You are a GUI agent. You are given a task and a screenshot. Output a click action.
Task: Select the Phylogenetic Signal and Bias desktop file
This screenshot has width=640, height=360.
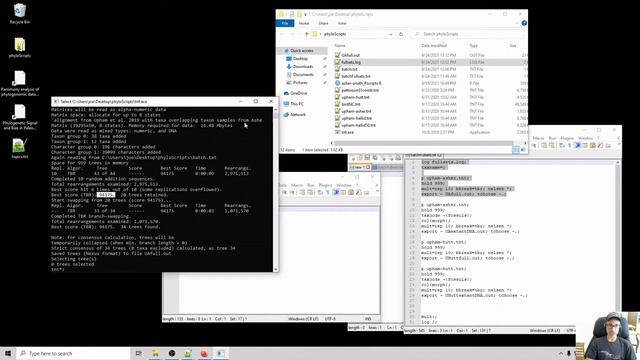[20, 117]
